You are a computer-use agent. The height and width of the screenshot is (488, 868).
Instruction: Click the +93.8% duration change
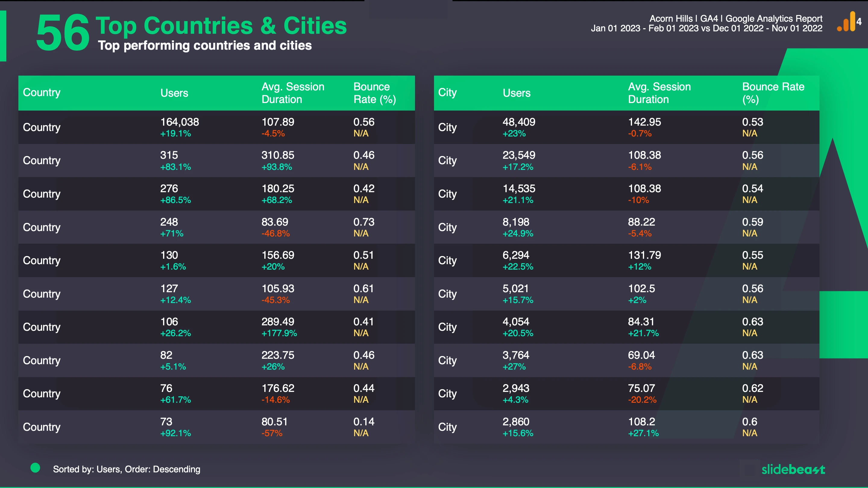tap(277, 167)
